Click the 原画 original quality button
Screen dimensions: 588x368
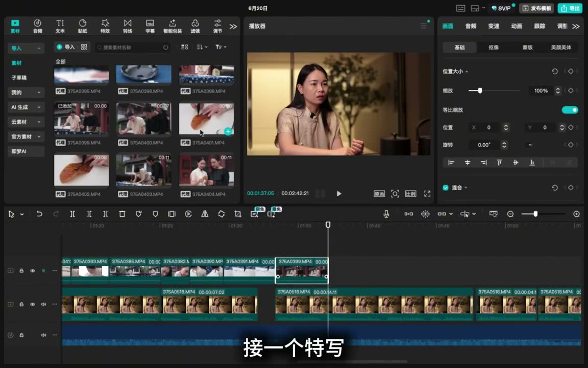[x=379, y=194]
